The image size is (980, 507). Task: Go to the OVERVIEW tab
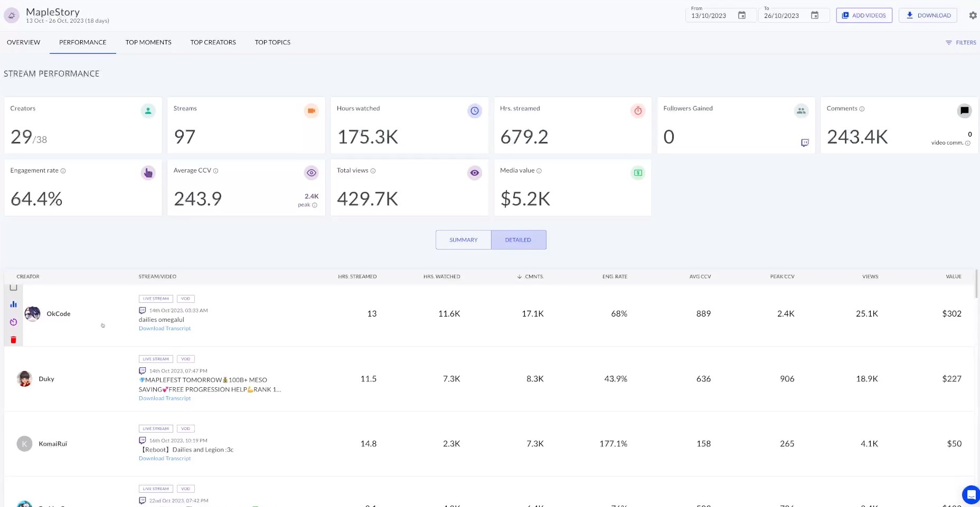pos(24,42)
